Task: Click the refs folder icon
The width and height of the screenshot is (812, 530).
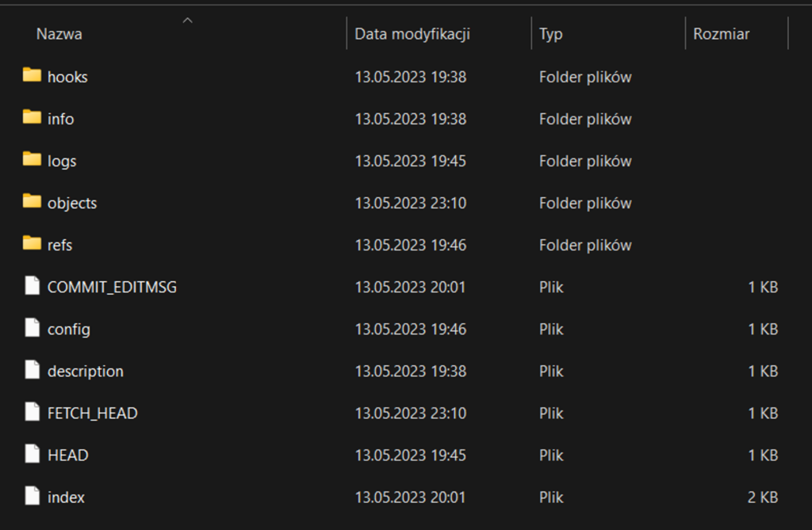Action: [x=32, y=244]
